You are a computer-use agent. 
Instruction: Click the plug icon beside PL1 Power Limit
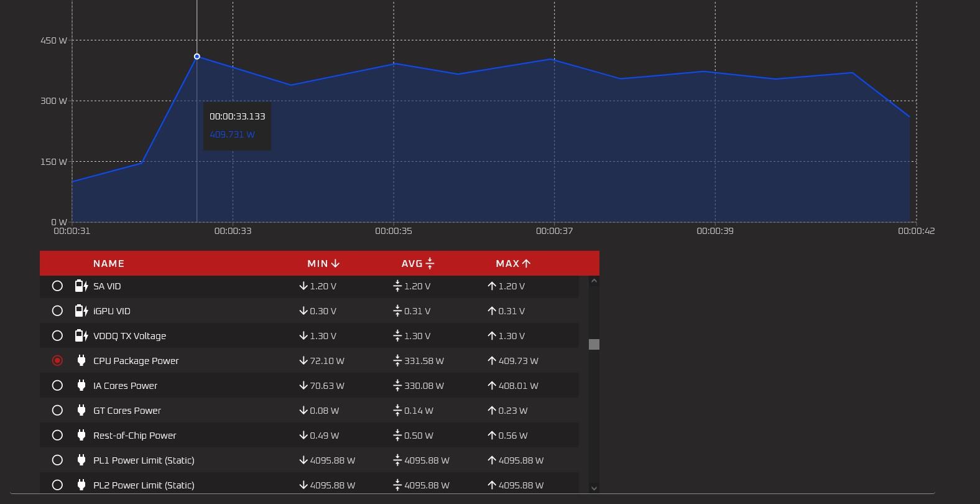pyautogui.click(x=81, y=460)
